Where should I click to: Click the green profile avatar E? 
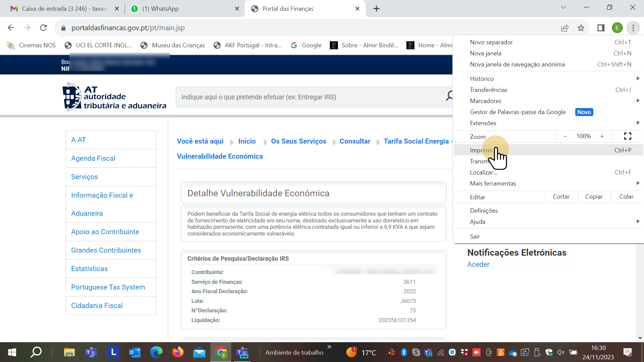(x=617, y=28)
